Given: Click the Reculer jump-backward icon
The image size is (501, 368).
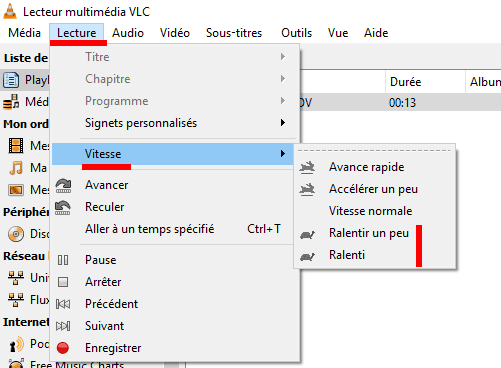Looking at the screenshot, I should coord(63,208).
